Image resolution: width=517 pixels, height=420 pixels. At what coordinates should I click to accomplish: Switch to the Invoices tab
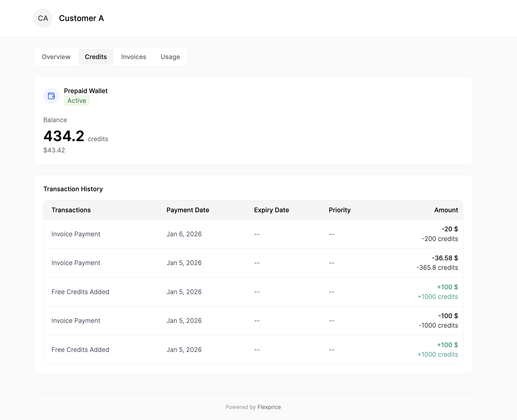(x=134, y=57)
